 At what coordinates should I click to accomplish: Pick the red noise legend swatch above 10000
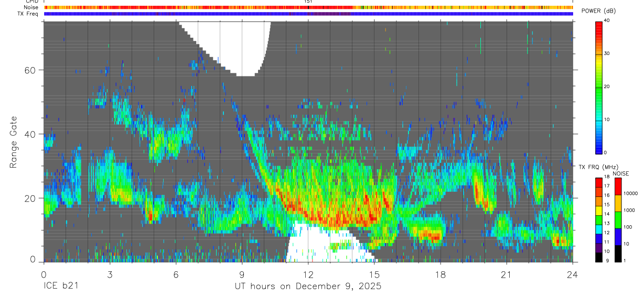point(618,186)
